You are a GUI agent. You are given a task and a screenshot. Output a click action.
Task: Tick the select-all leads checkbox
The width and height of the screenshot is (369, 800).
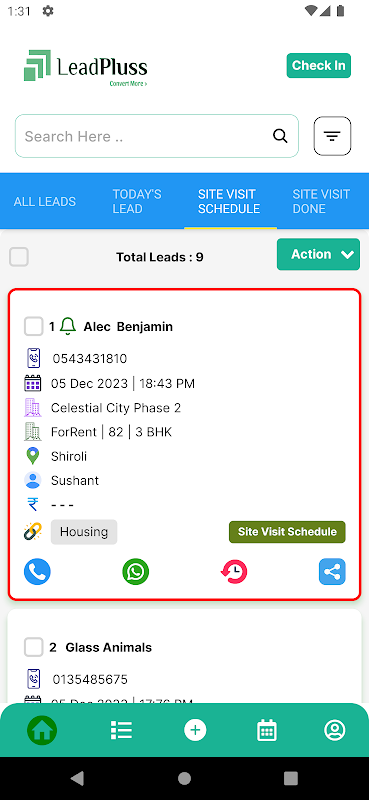(19, 257)
